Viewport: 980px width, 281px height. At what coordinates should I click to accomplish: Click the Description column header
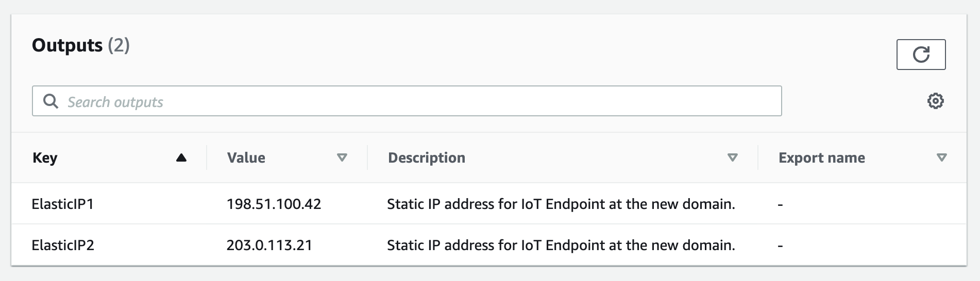427,158
